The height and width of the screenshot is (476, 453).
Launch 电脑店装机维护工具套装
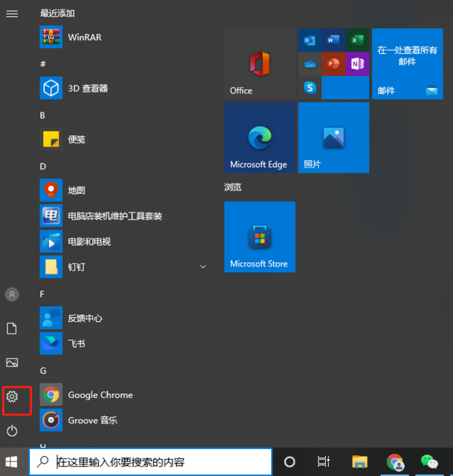coord(124,216)
